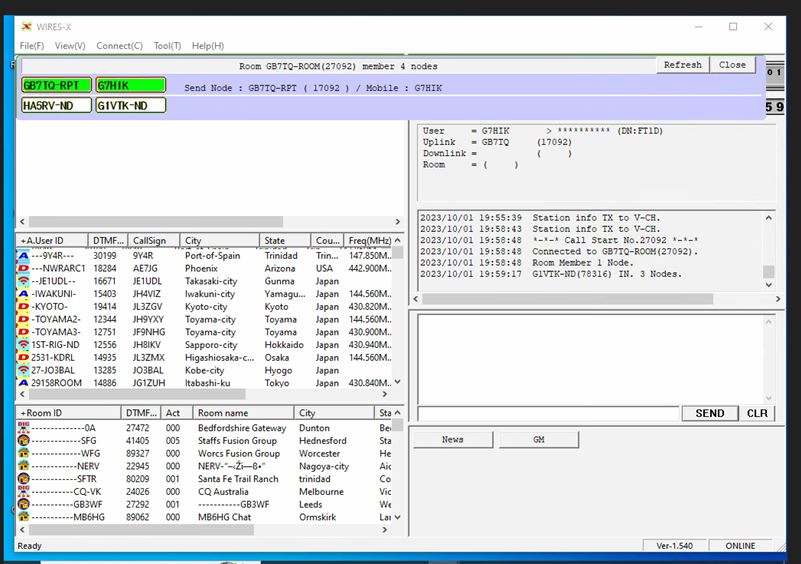Click digital icon of ---NWRARC1 row
Screen dimensions: 801x564
coord(23,268)
